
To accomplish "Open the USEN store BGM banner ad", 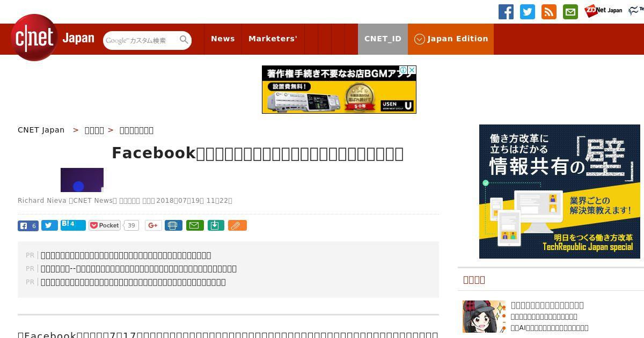I will (x=339, y=90).
